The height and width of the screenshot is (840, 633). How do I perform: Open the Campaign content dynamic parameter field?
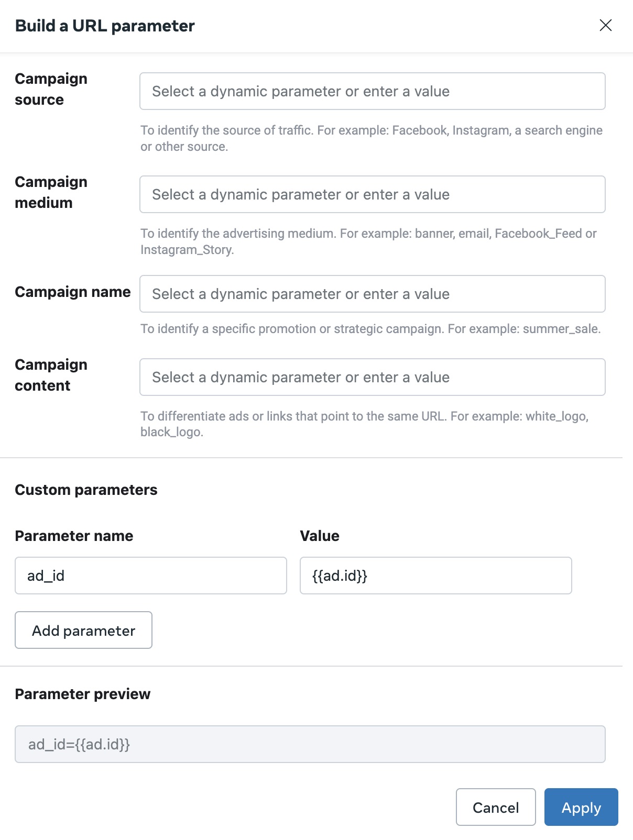click(x=372, y=377)
